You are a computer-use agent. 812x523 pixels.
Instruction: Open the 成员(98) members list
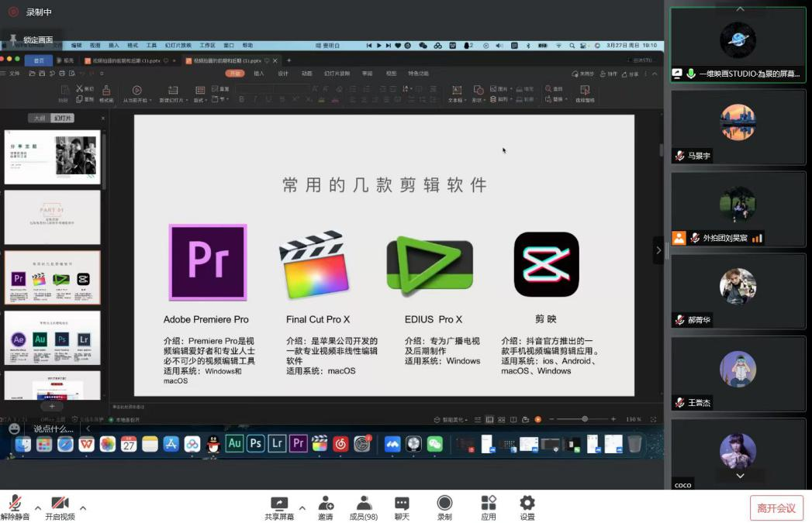[x=364, y=507]
